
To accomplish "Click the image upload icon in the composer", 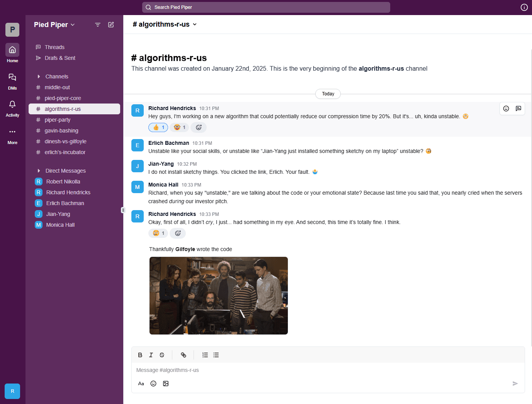I will 166,384.
